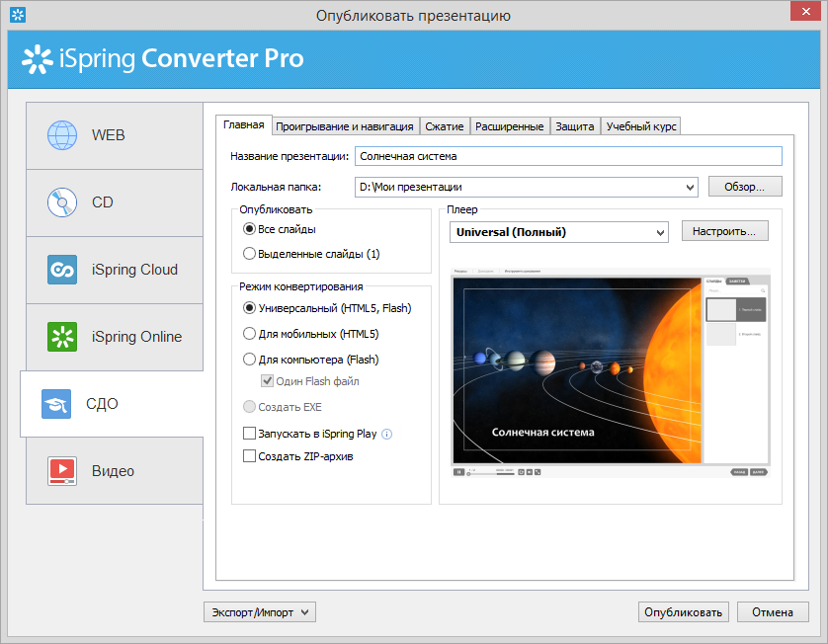Choose the CD disc icon
The width and height of the screenshot is (828, 644).
[62, 202]
